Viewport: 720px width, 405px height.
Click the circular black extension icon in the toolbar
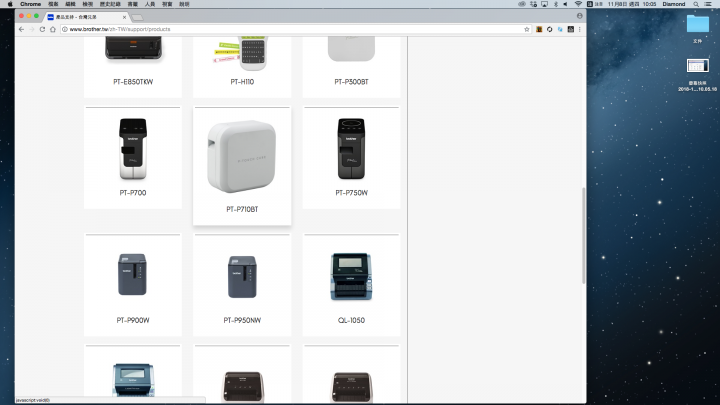pyautogui.click(x=550, y=29)
